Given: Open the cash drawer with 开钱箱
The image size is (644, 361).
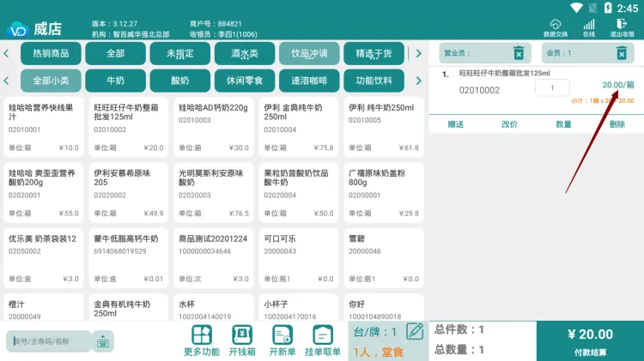Looking at the screenshot, I should [x=242, y=340].
